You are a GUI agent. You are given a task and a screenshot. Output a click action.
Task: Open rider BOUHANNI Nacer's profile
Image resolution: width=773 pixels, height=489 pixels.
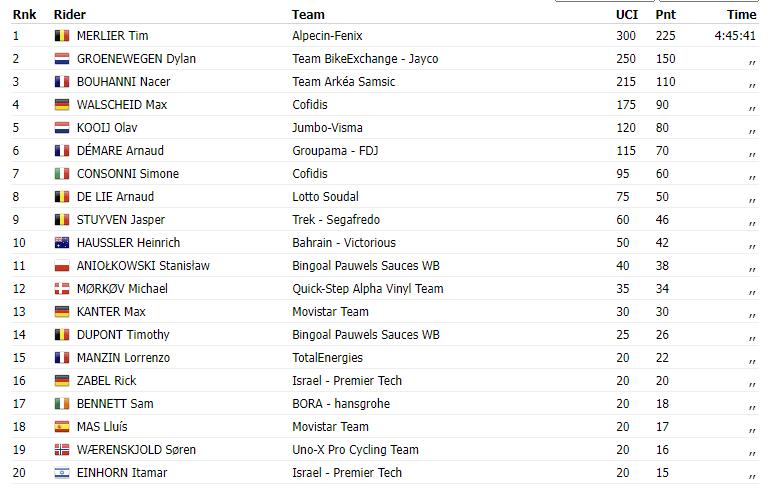[123, 81]
